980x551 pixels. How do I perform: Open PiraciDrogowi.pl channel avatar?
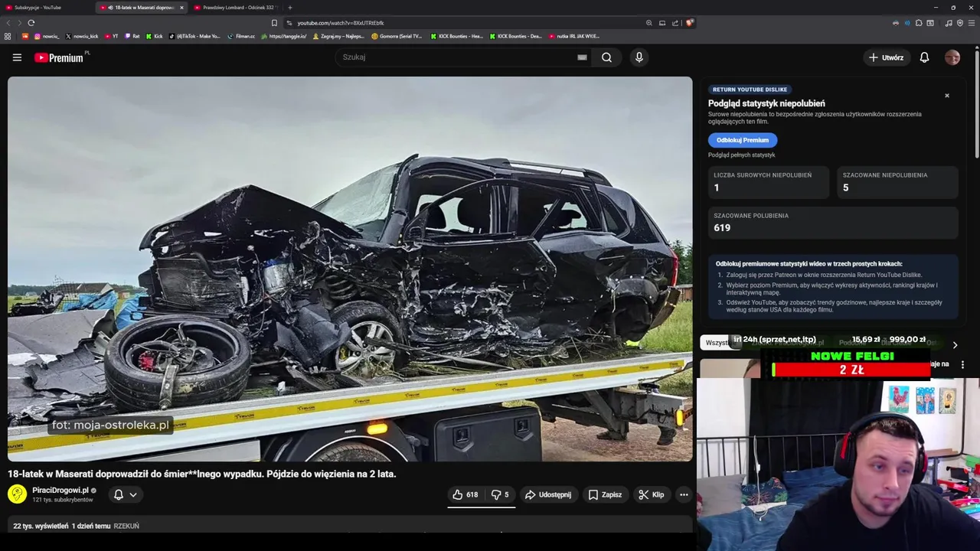click(x=17, y=494)
